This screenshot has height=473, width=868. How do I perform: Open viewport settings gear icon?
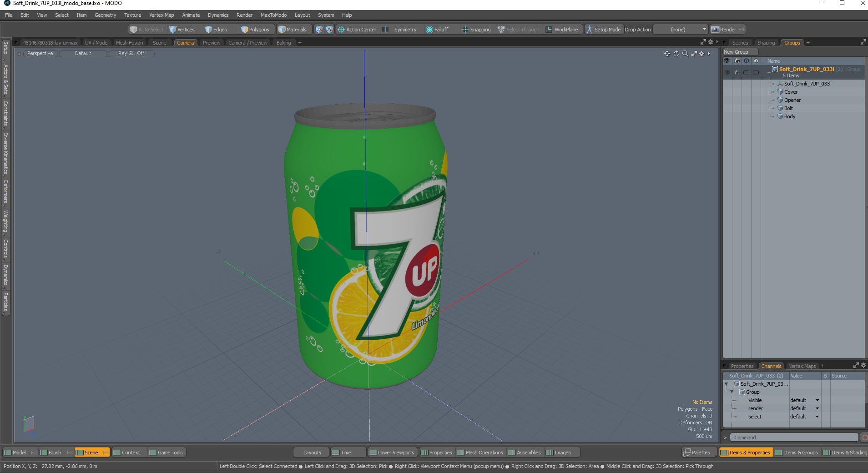click(701, 54)
